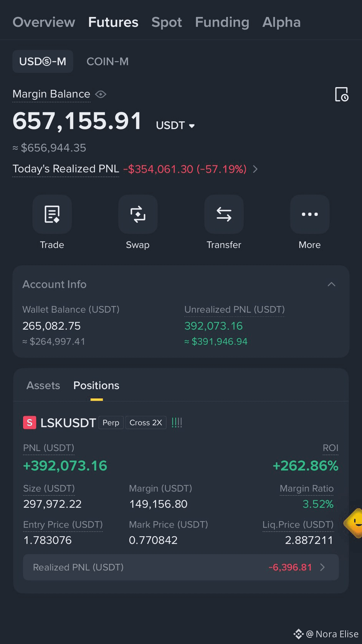The width and height of the screenshot is (362, 644).
Task: Select the COIN-M futures type
Action: 107,61
